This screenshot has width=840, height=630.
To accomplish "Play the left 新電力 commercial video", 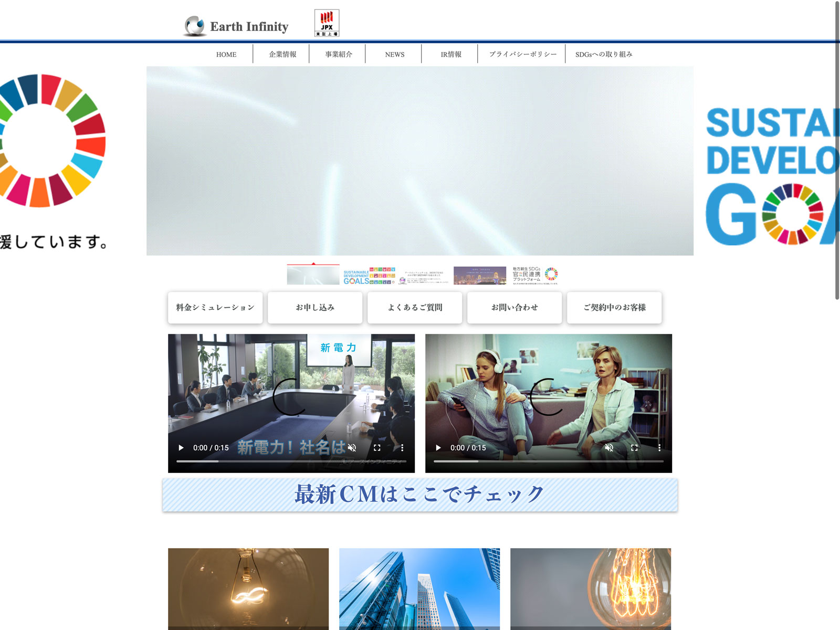I will 181,448.
